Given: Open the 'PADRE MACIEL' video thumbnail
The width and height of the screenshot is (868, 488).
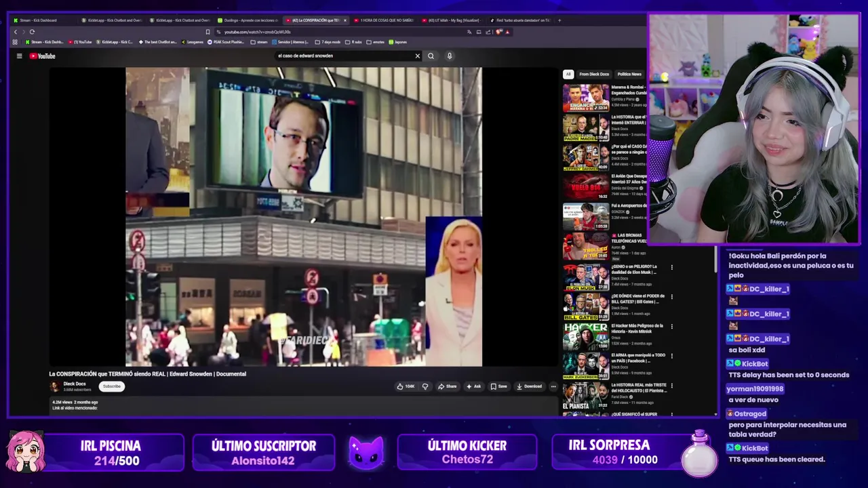Looking at the screenshot, I should 585,127.
